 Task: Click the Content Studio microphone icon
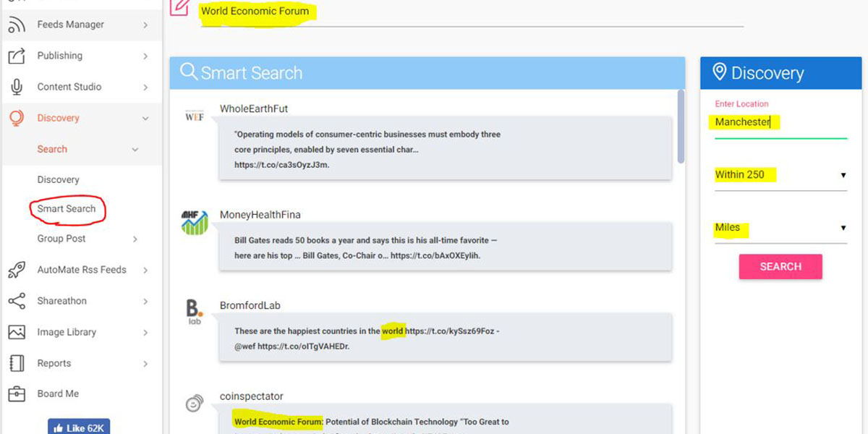(x=16, y=87)
